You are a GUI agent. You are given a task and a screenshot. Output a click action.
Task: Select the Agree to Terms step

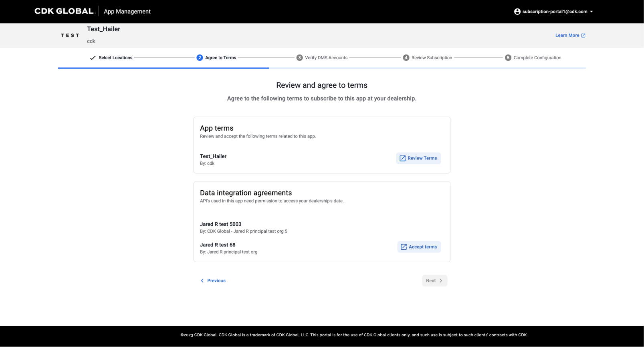(220, 58)
